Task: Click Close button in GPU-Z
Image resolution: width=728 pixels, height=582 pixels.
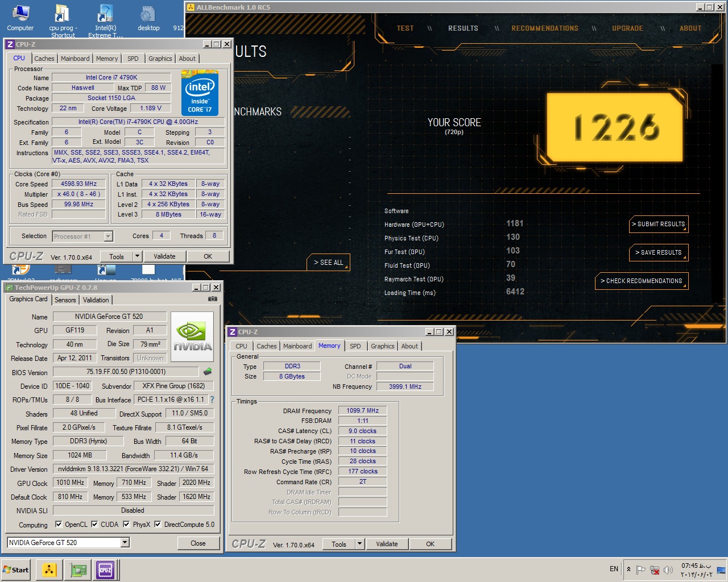Action: tap(198, 543)
